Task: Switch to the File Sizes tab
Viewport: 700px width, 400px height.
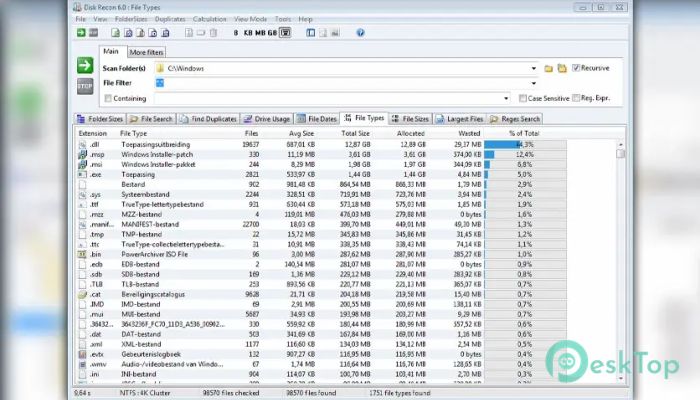Action: pos(411,119)
